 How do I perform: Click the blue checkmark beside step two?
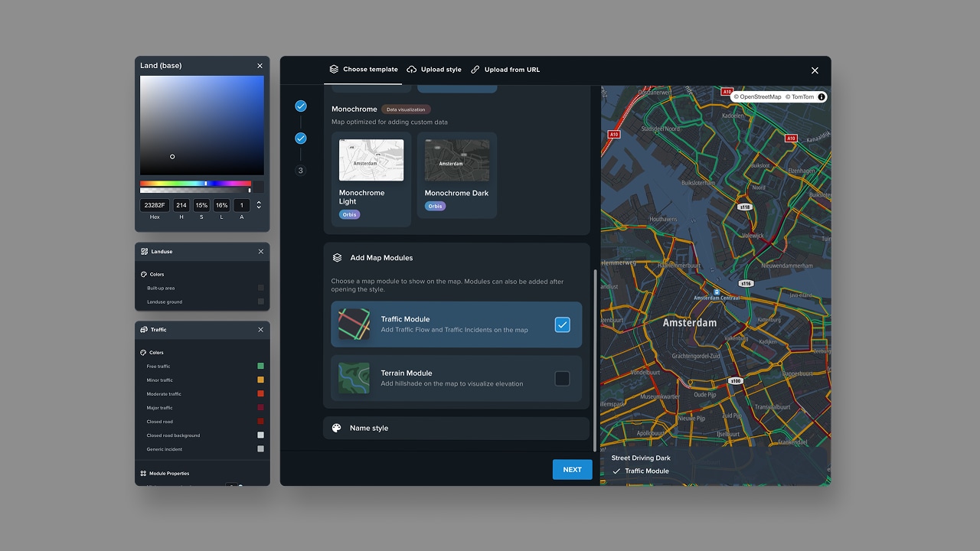(300, 139)
